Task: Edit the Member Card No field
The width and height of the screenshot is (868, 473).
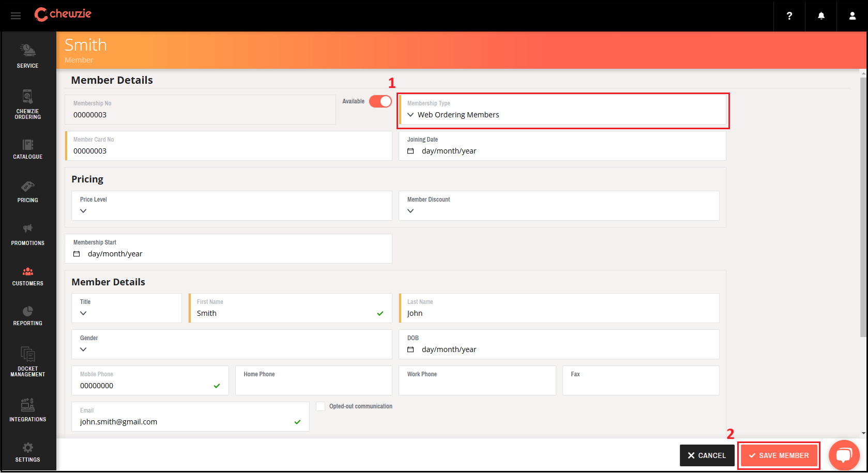Action: (x=229, y=146)
